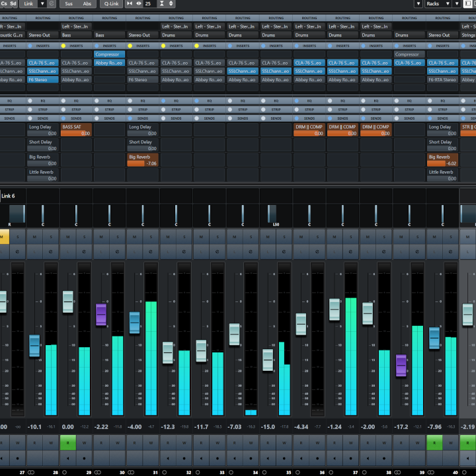
Task: Open the BASS SAT send slot
Action: pos(76,130)
